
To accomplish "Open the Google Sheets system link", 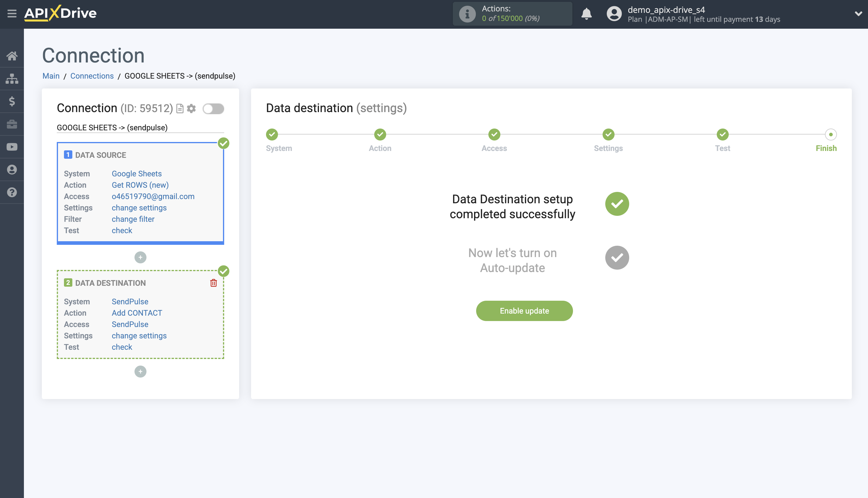I will coord(137,174).
